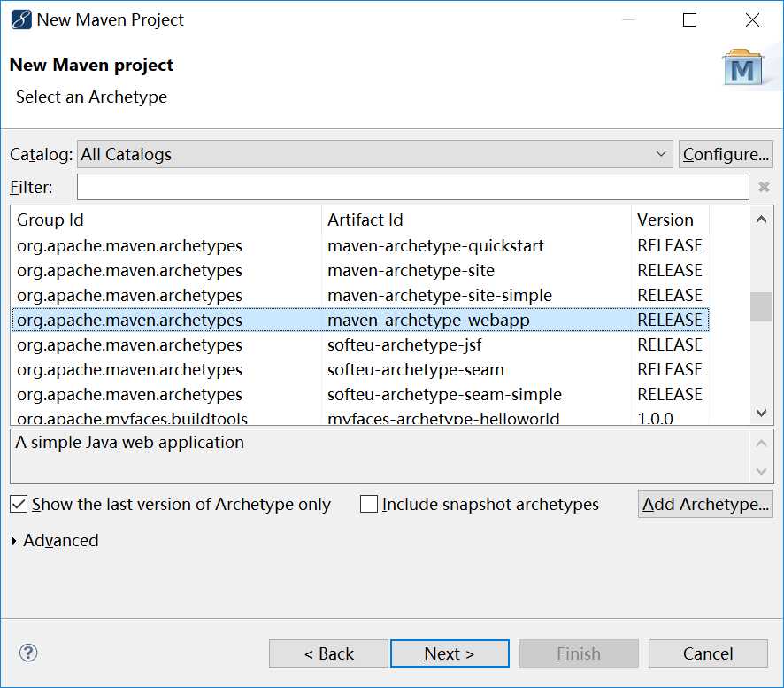Screen dimensions: 784x688
Task: Click the Spring Tool Suite title icon
Action: click(20, 19)
